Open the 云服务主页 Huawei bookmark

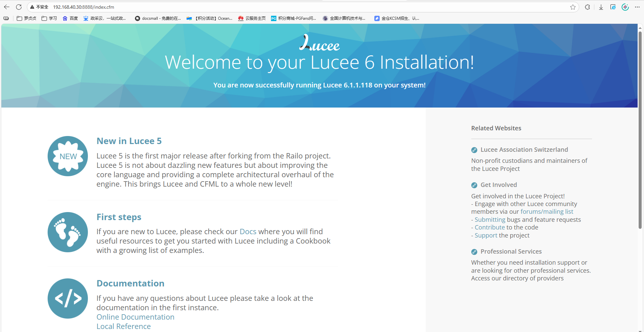click(252, 18)
